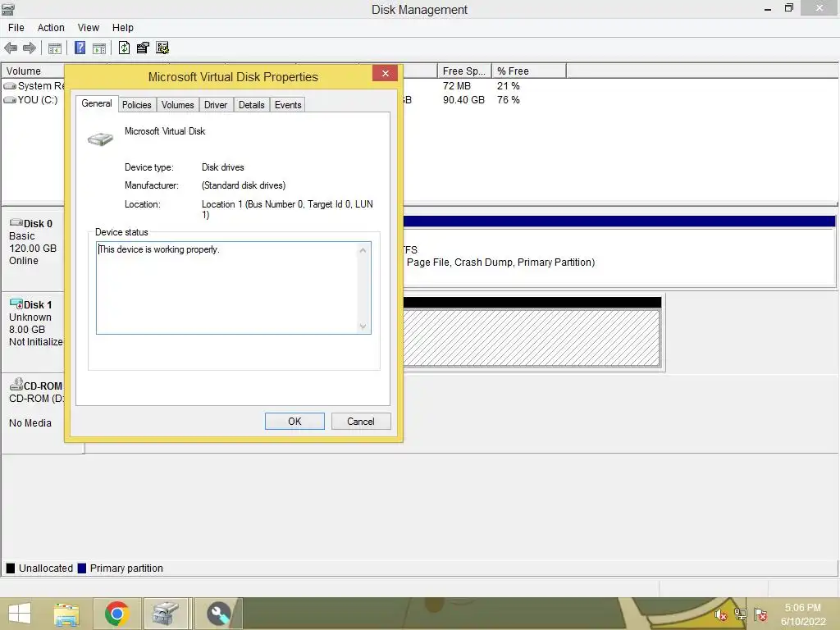Click the Back arrow toolbar icon
840x630 pixels.
click(11, 48)
